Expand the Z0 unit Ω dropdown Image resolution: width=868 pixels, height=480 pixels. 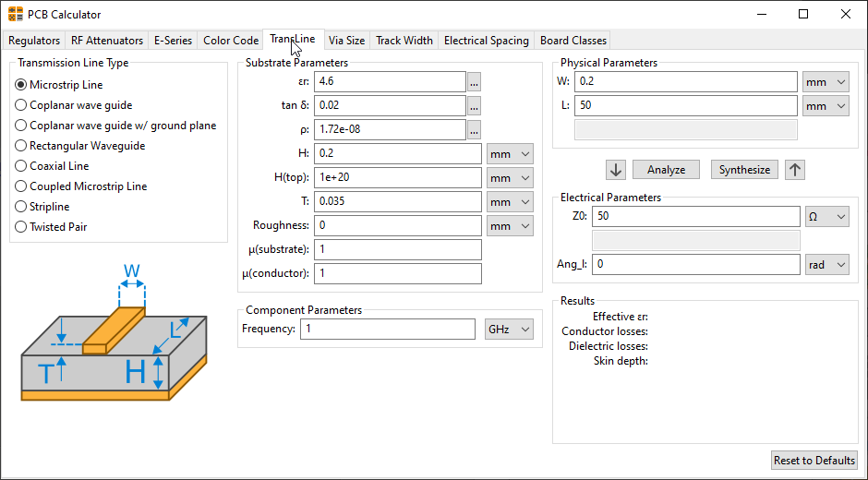tap(826, 216)
